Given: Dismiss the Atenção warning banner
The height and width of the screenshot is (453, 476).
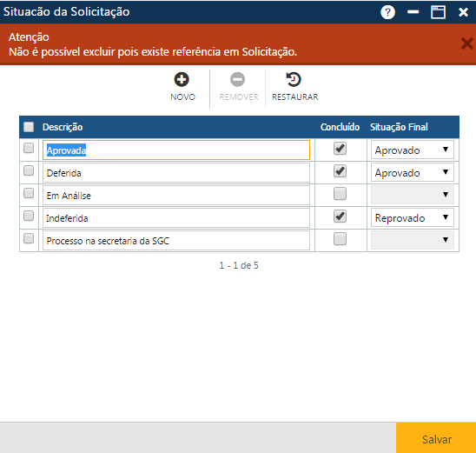Looking at the screenshot, I should [x=466, y=43].
